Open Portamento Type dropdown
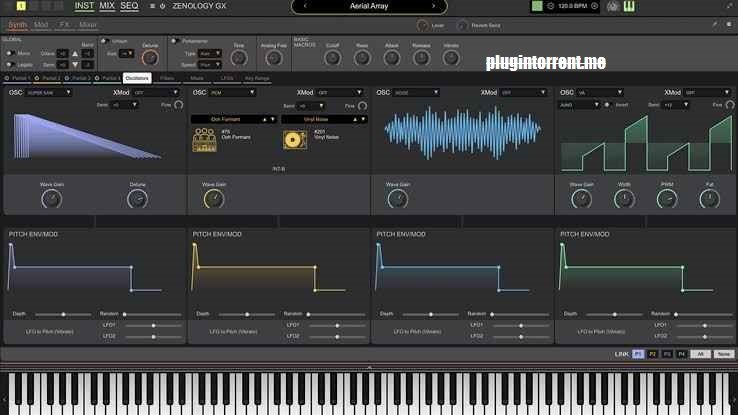 (x=209, y=54)
